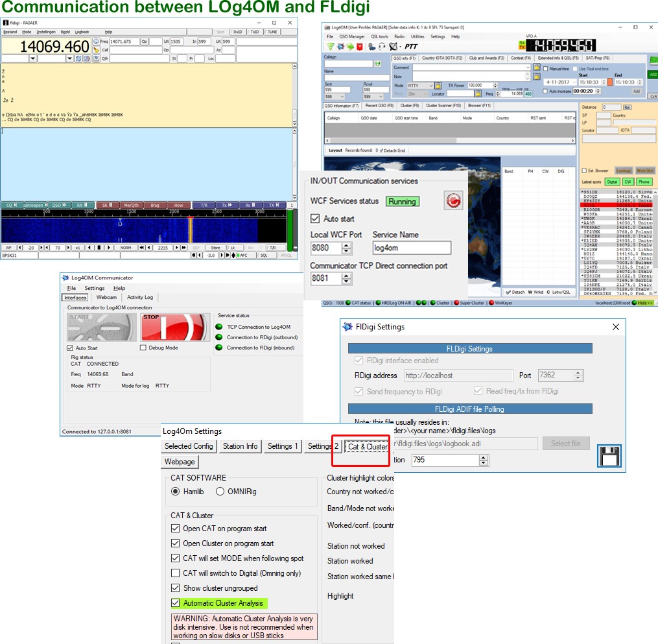
Task: Click the Store button below fldigi waterfall
Action: [x=216, y=248]
